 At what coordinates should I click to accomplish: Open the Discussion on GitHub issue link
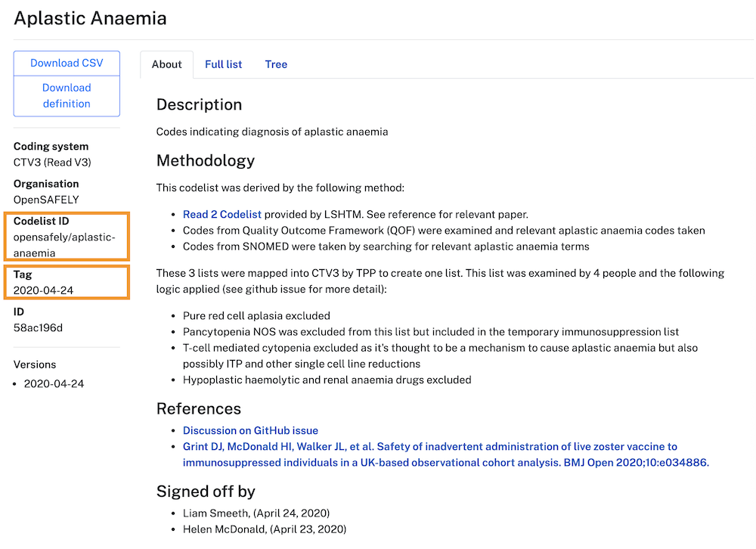point(250,430)
